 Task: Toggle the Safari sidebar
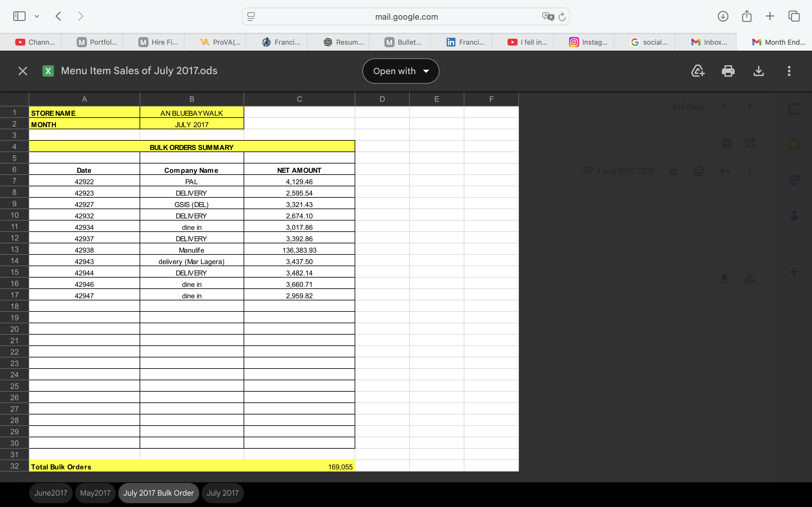pyautogui.click(x=19, y=16)
